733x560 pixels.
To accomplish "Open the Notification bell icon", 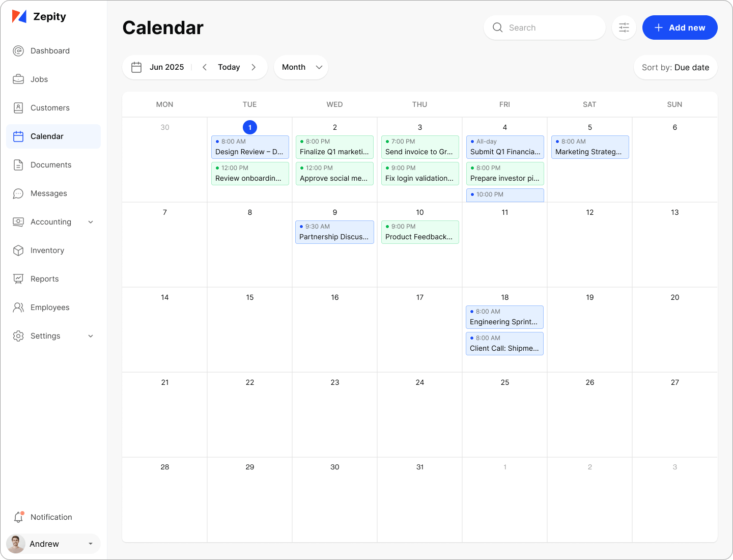I will point(18,517).
